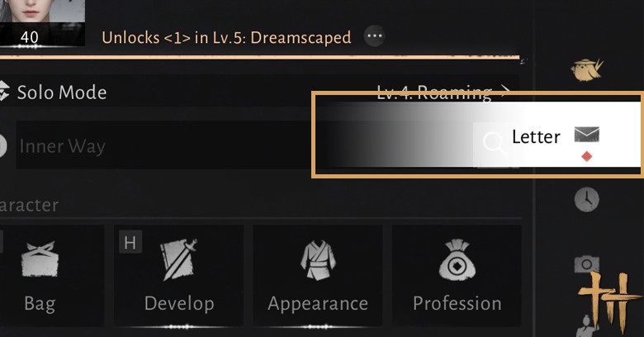Open the Letter envelope icon

pos(586,135)
